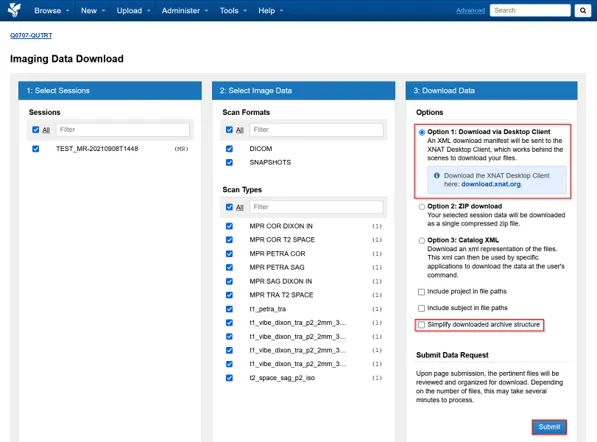Expand the Browse menu caret
Viewport: 597px width, 442px height.
tap(68, 11)
